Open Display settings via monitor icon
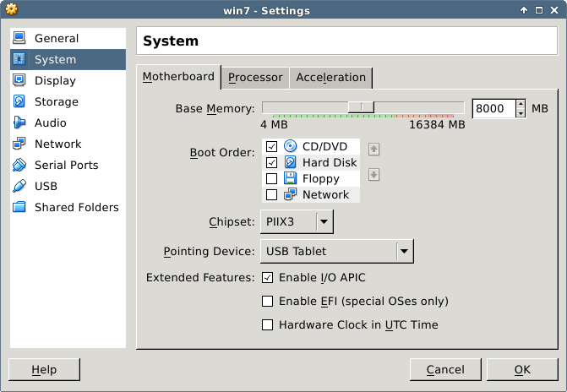This screenshot has height=392, width=567. click(19, 81)
